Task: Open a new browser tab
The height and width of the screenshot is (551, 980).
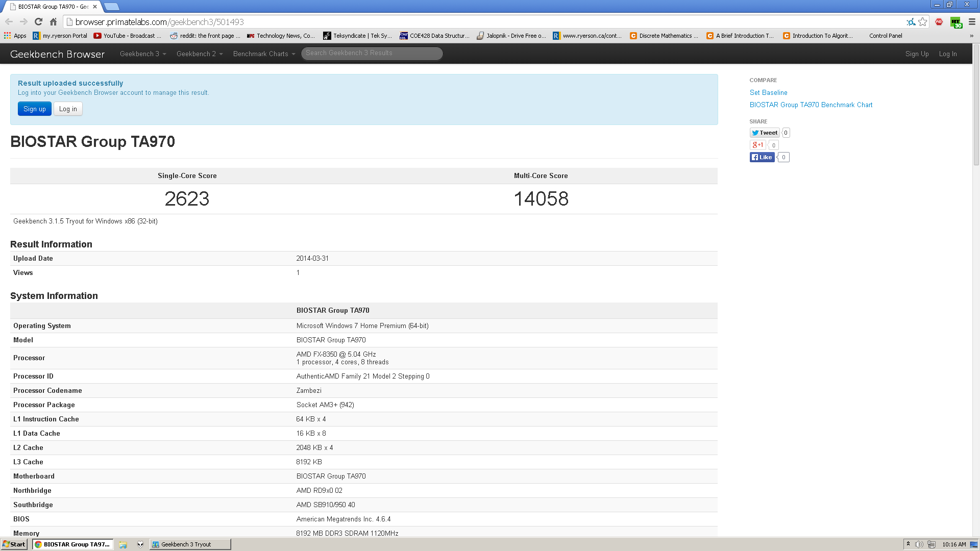Action: [111, 7]
